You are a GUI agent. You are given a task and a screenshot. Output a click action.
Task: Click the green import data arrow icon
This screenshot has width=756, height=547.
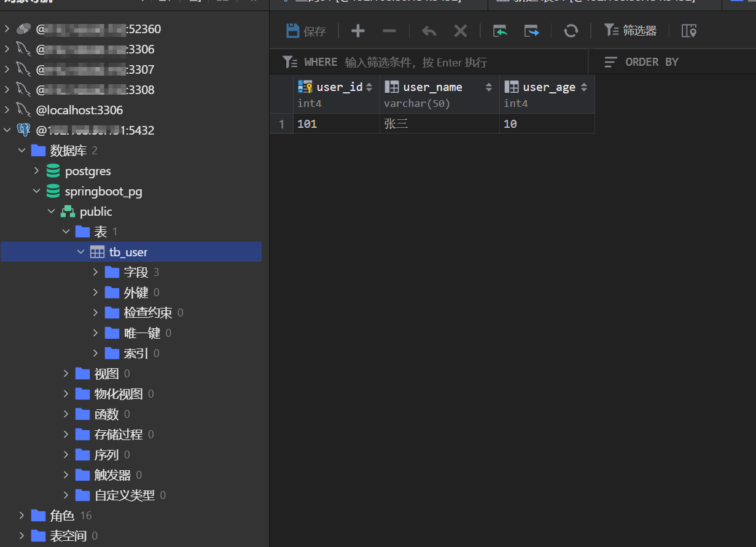(499, 30)
